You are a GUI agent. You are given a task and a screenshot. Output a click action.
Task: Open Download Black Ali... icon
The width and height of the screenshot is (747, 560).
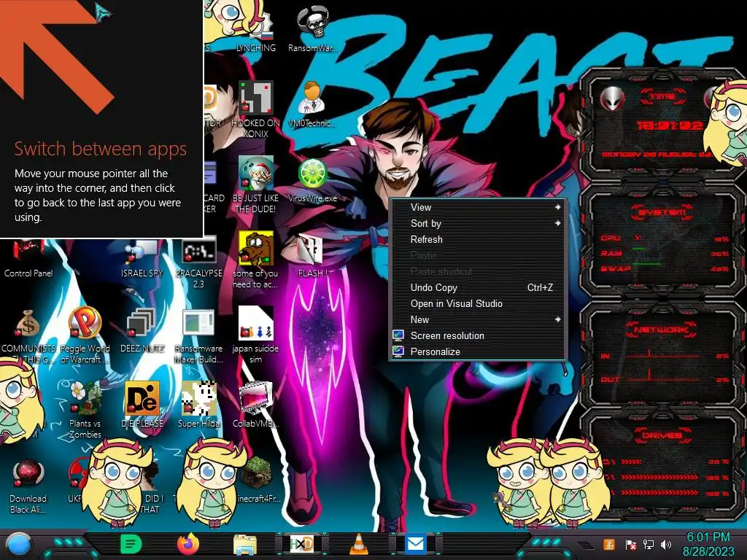tap(28, 486)
